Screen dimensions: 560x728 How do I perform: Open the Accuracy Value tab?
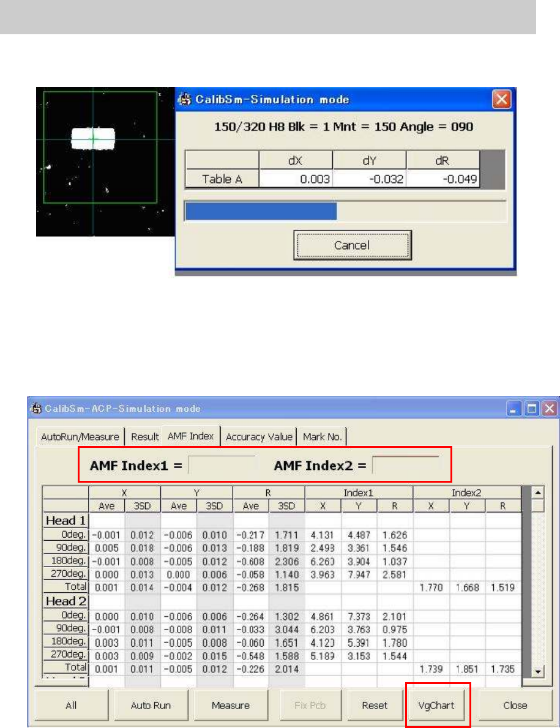[258, 437]
